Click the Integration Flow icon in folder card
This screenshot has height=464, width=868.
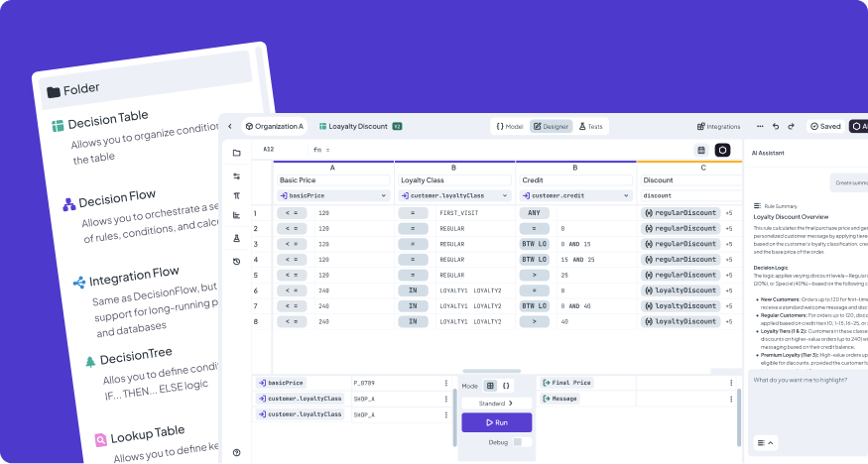(x=79, y=283)
